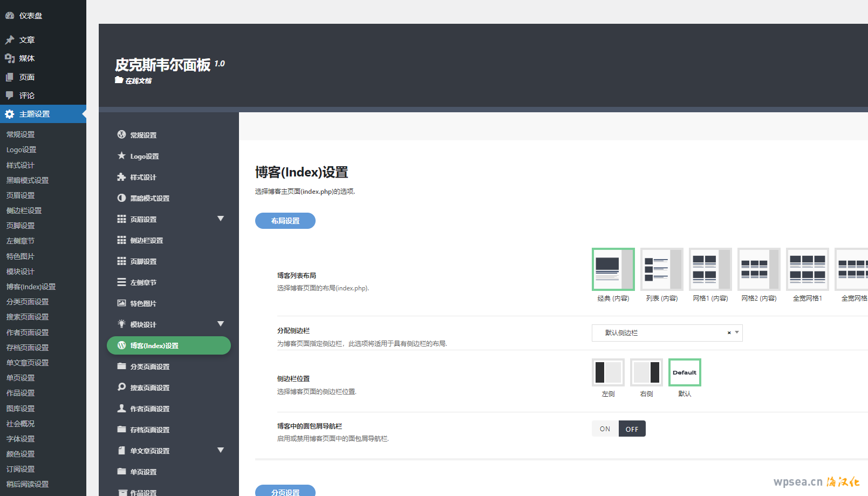The width and height of the screenshot is (868, 496).
Task: Click the 常规设置 globe icon
Action: coord(121,135)
